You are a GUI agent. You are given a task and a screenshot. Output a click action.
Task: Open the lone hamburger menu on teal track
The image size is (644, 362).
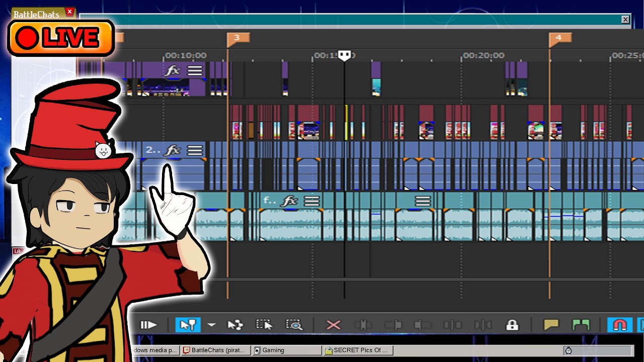click(x=423, y=201)
